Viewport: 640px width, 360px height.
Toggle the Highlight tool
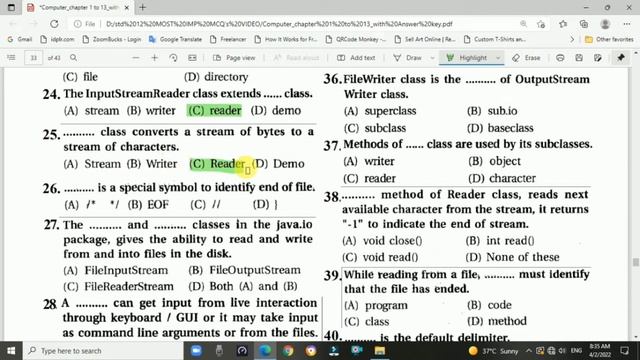(x=467, y=58)
